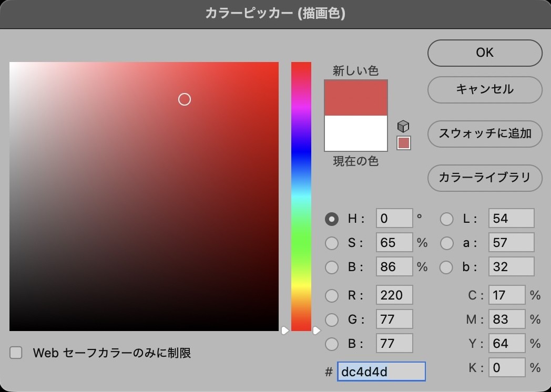Screen dimensions: 551x392
Task: Click the circular marker in the color field
Action: [185, 99]
